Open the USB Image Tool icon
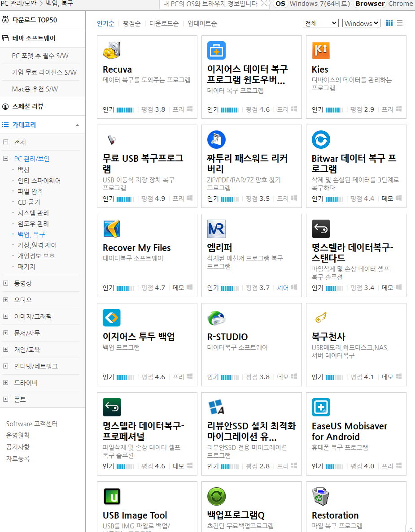This screenshot has height=532, width=415. [112, 497]
